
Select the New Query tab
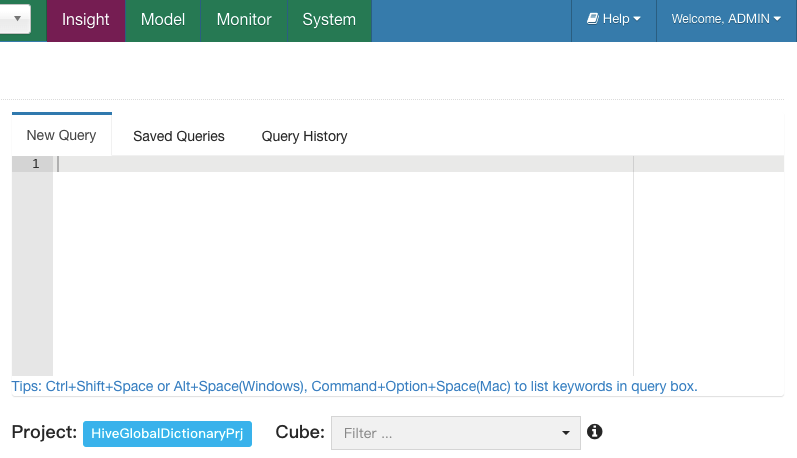[x=62, y=136]
